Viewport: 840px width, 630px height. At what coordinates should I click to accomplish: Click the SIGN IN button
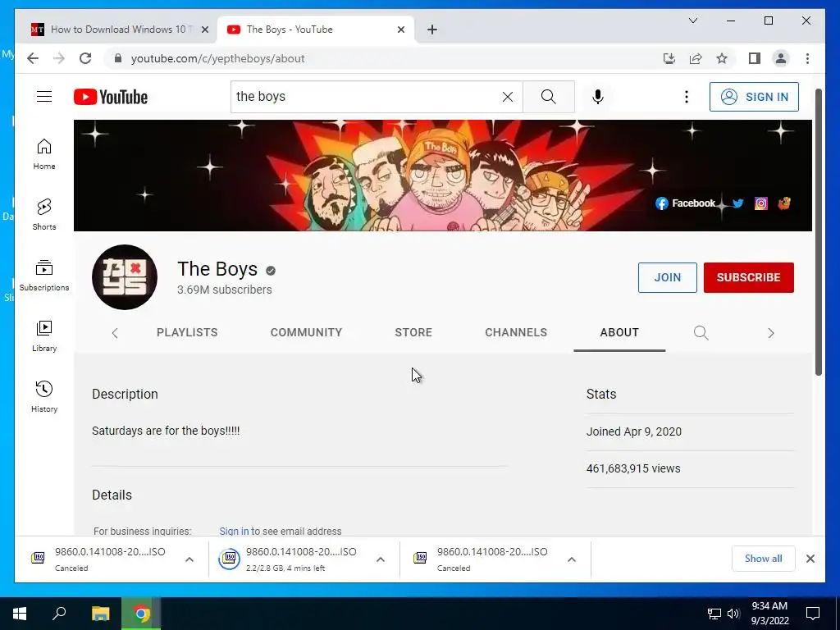click(x=754, y=97)
